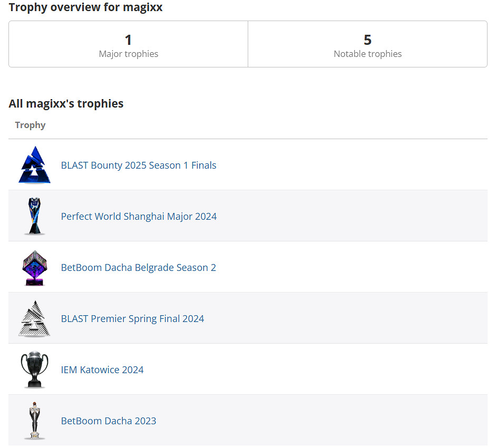Click the 'Major trophies' label
Viewport: 497px width, 448px height.
click(128, 54)
